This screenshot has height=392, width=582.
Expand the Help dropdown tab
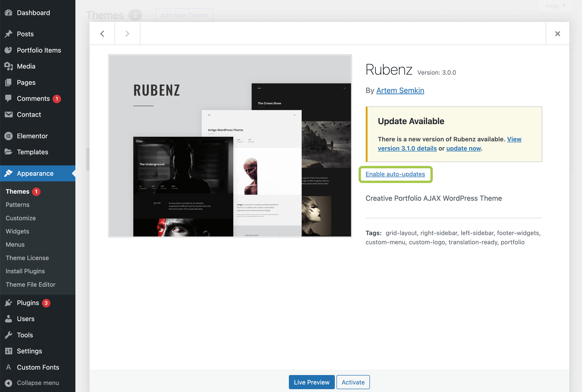(555, 6)
